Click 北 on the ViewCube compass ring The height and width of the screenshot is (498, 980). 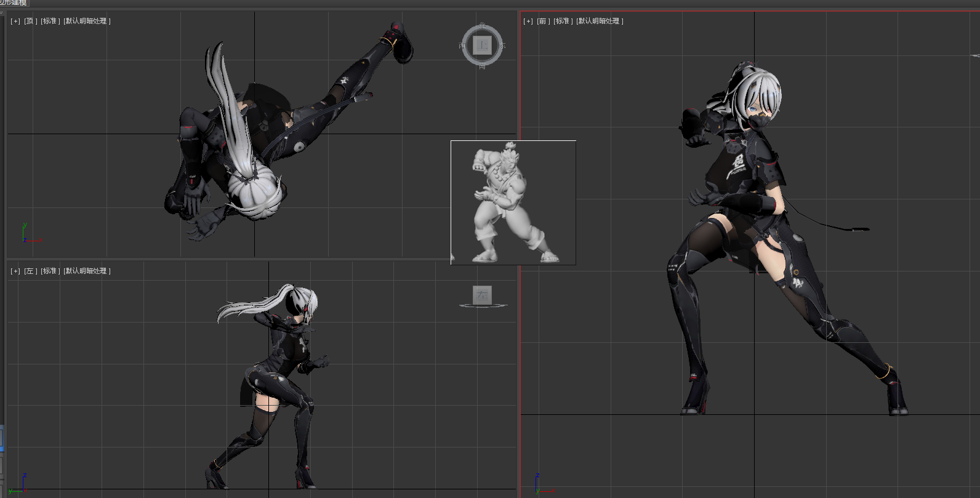pos(483,26)
